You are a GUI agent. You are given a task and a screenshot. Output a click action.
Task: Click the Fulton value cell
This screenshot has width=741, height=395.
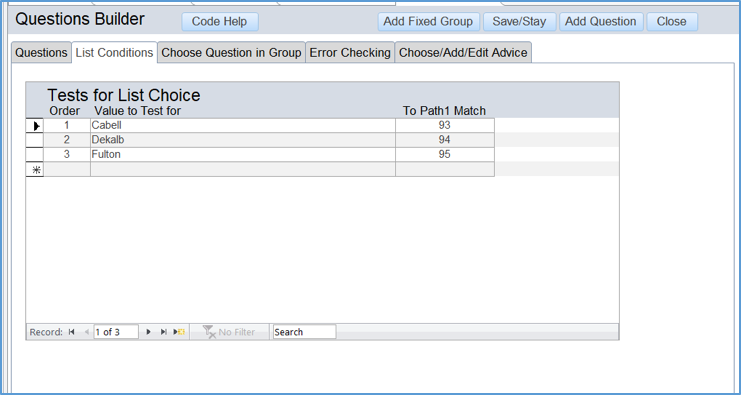[243, 155]
